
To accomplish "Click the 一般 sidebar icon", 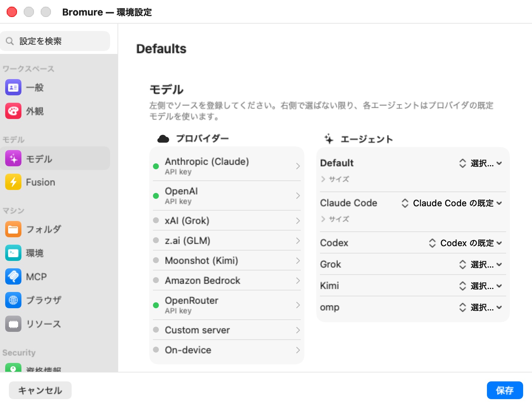I will coord(13,87).
